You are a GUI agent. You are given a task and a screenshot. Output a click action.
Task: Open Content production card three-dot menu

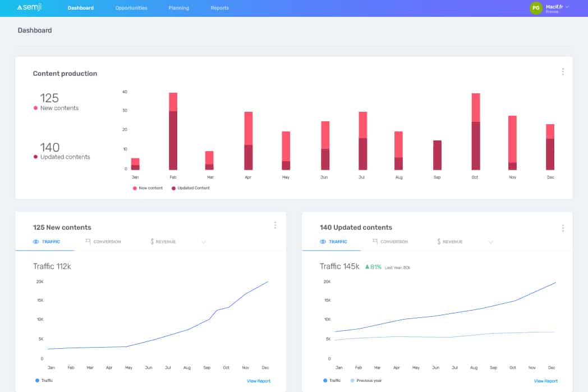[563, 72]
